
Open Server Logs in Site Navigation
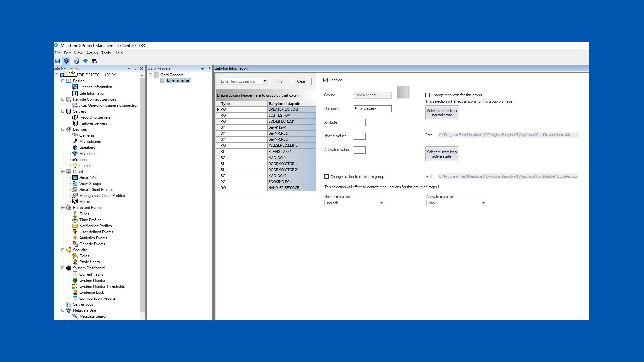[83, 304]
